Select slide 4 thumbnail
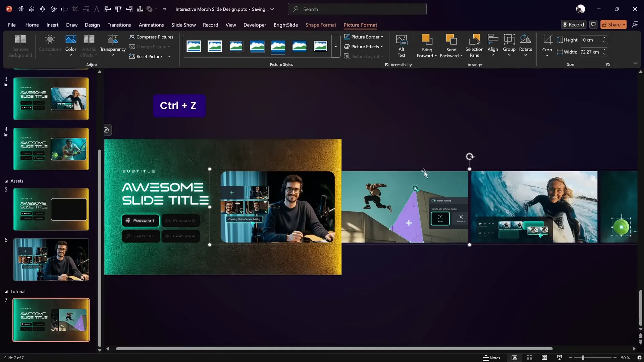The width and height of the screenshot is (644, 362). pos(51,149)
